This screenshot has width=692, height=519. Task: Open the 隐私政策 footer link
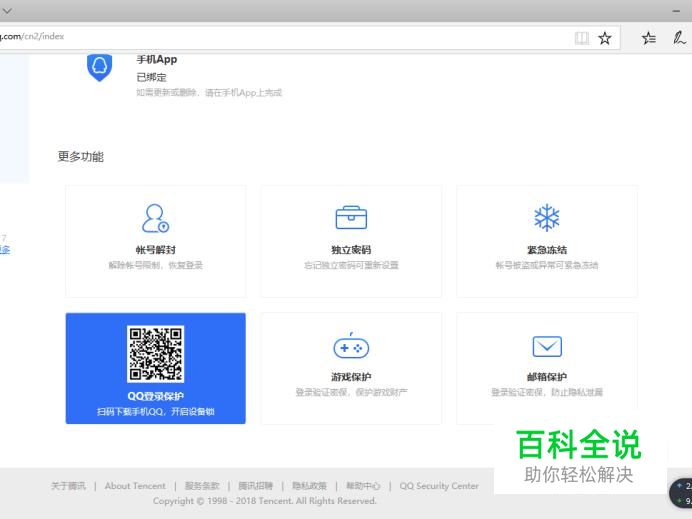point(309,486)
